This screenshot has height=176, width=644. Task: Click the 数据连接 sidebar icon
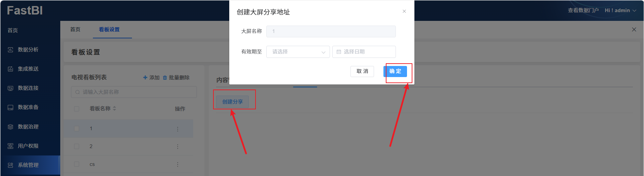10,88
